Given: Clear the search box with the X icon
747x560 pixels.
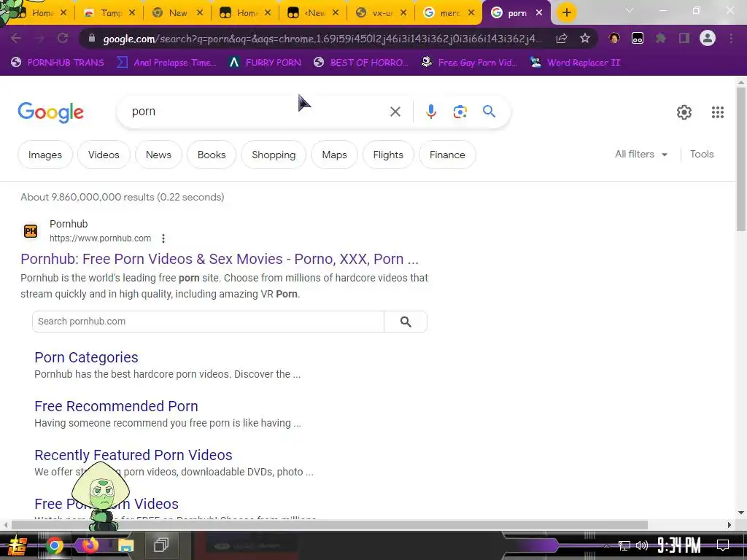Looking at the screenshot, I should tap(395, 112).
